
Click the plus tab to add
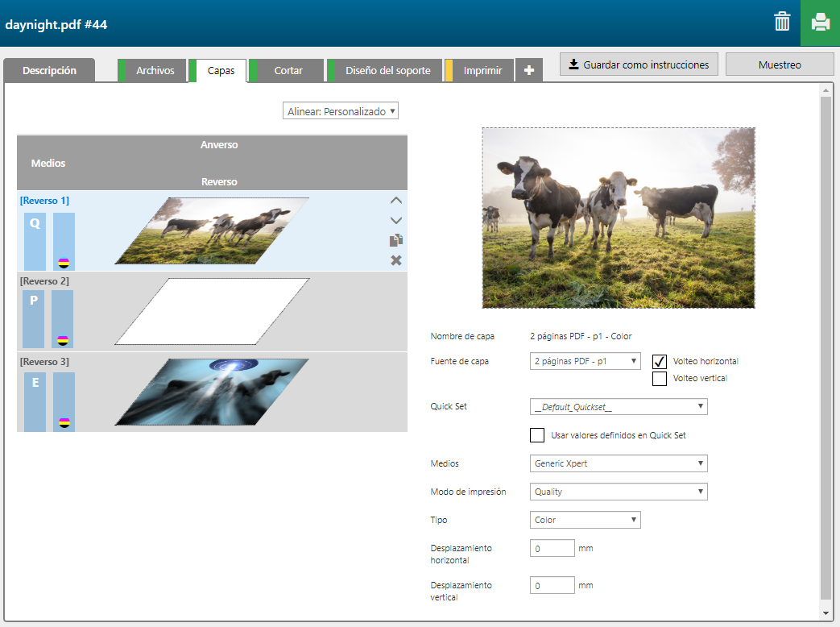[x=528, y=71]
